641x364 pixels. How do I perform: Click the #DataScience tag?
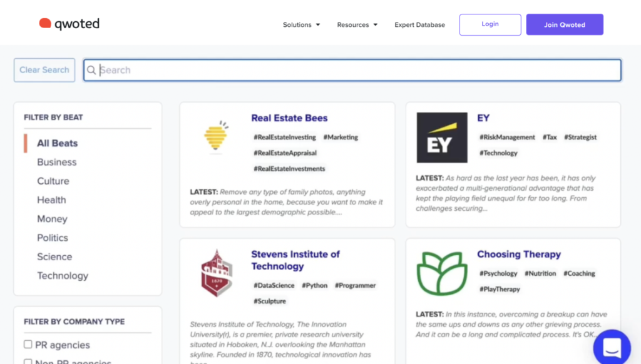click(274, 286)
